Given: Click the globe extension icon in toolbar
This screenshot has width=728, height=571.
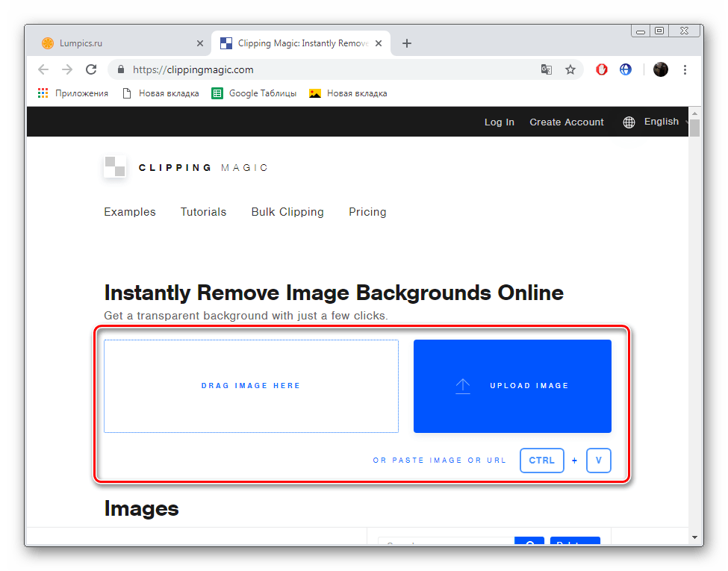Looking at the screenshot, I should 626,69.
